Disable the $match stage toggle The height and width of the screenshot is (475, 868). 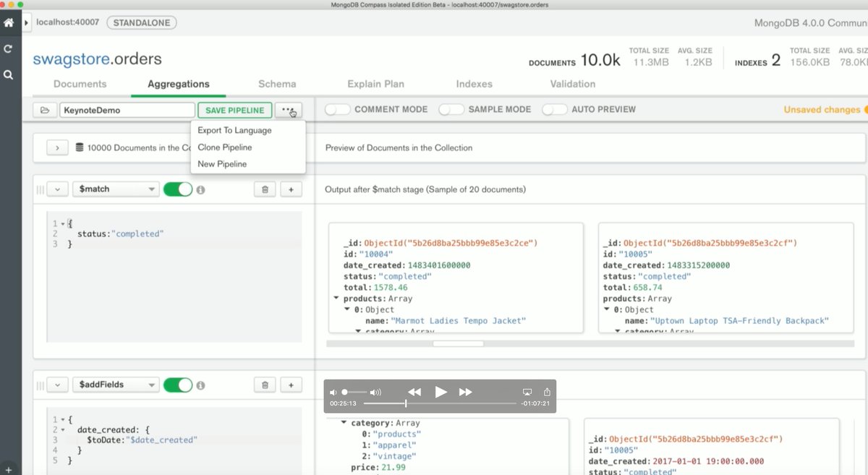coord(178,189)
